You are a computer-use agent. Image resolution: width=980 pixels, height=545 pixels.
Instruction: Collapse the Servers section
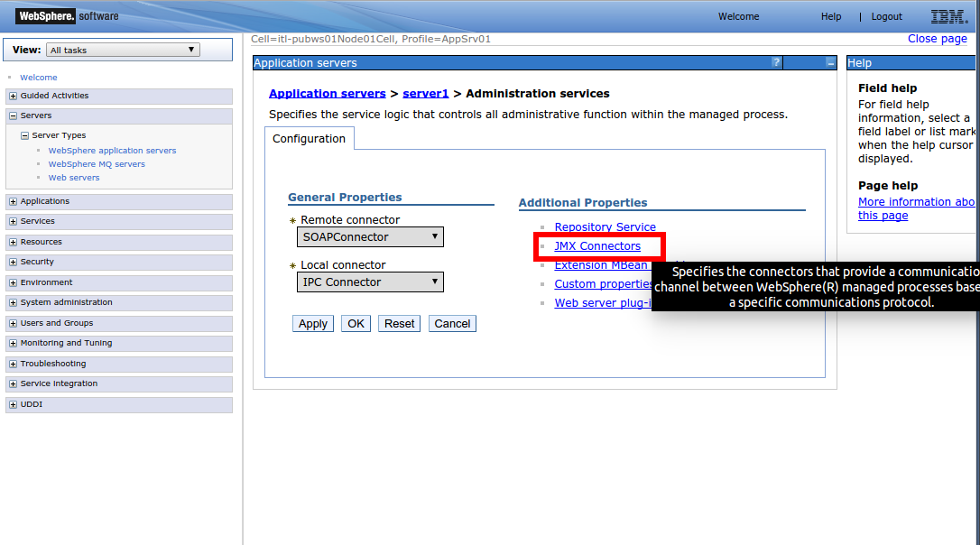click(13, 115)
